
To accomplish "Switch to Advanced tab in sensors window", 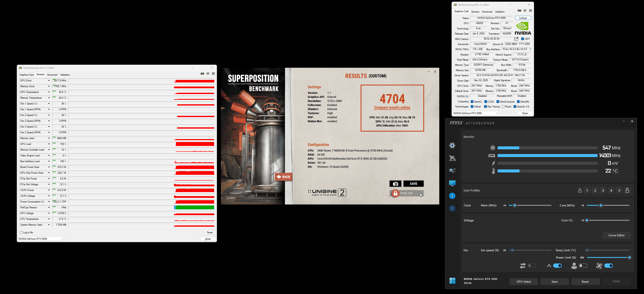I will pyautogui.click(x=52, y=75).
